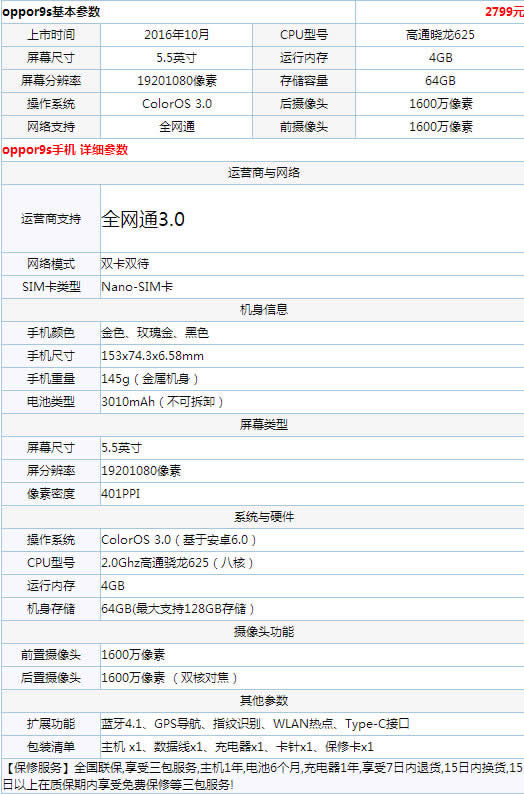Click the red "oppor9s手机 详细参数" heading
The image size is (524, 794).
pyautogui.click(x=65, y=150)
